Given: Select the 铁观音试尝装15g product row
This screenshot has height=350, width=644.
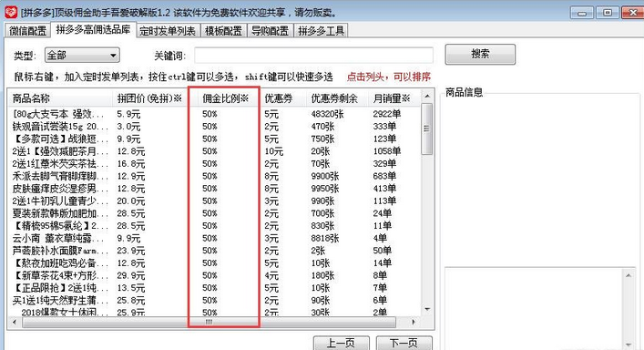Looking at the screenshot, I should click(214, 127).
